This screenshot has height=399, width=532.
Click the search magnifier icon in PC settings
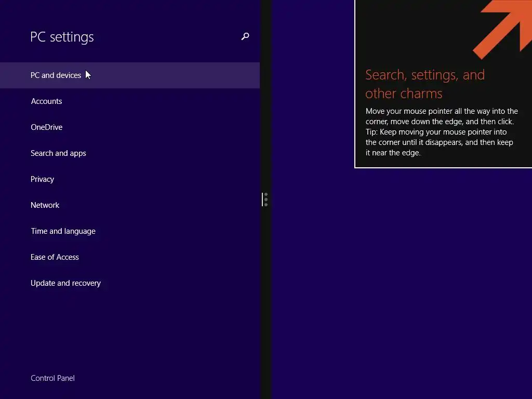pos(245,36)
